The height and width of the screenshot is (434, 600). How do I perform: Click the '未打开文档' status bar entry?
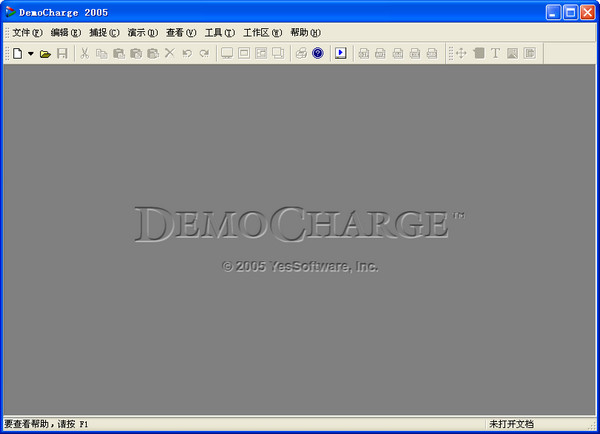pyautogui.click(x=511, y=424)
